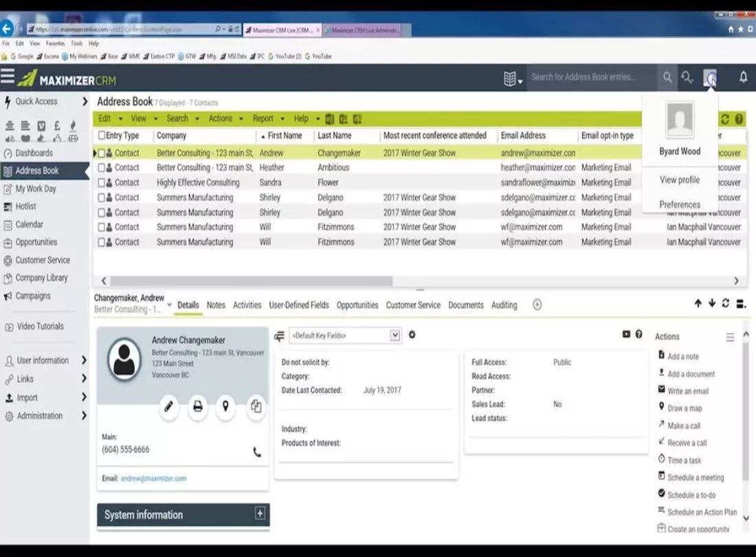The height and width of the screenshot is (557, 756).
Task: Click the print icon on contact card
Action: pyautogui.click(x=198, y=406)
